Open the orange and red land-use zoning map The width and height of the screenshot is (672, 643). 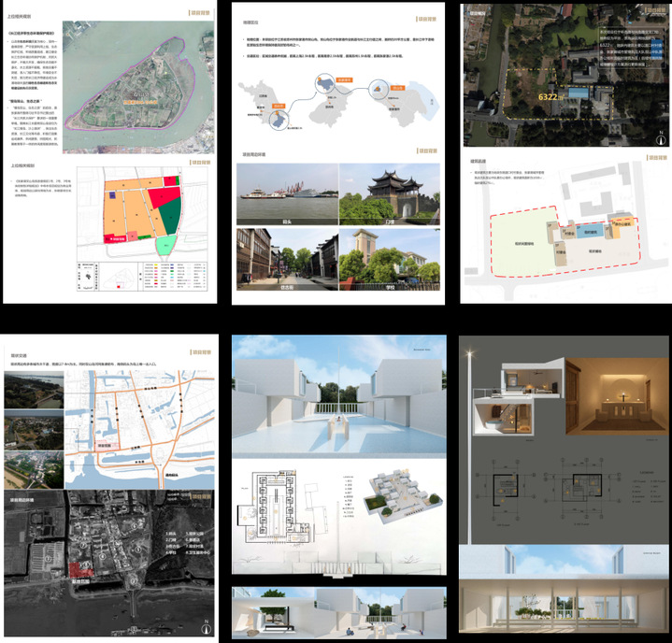click(x=142, y=213)
